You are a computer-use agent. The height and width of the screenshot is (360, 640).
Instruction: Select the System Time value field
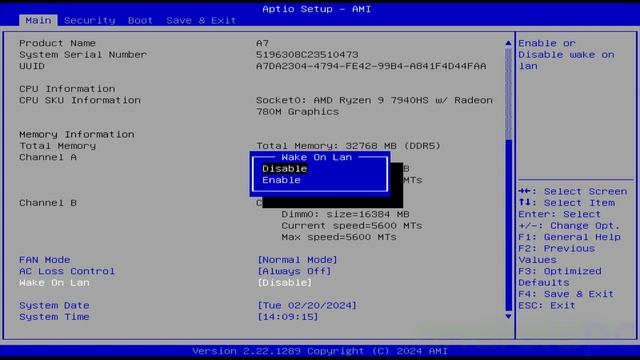[287, 317]
